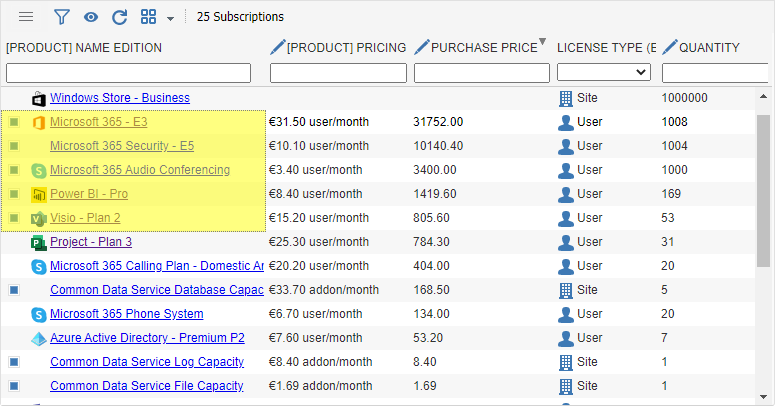Click the pencil icon beside Purchase Price
Viewport: 775px width, 406px height.
point(422,47)
